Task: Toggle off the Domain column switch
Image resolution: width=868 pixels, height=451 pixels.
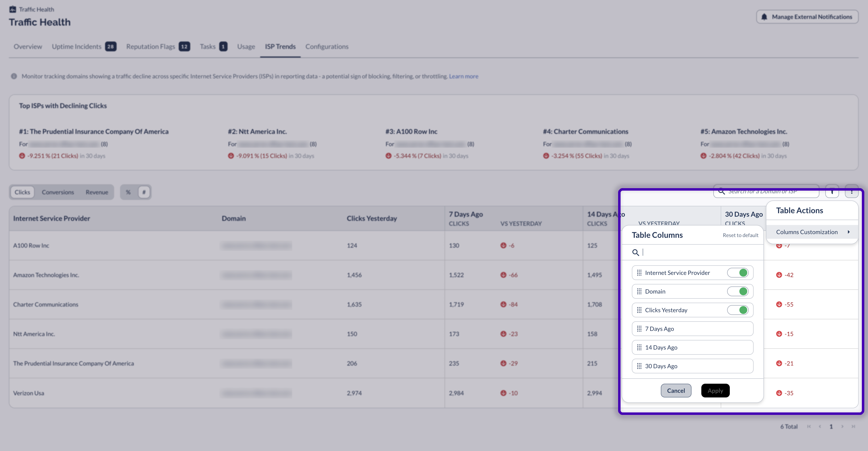Action: tap(738, 291)
